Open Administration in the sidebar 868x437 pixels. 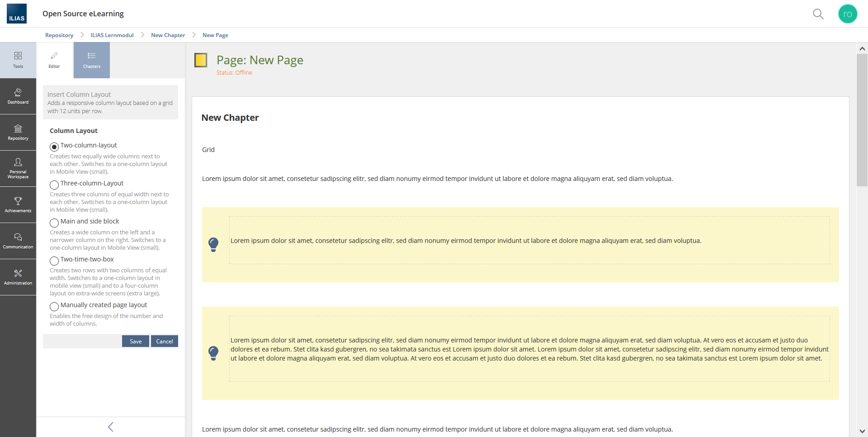[x=18, y=277]
